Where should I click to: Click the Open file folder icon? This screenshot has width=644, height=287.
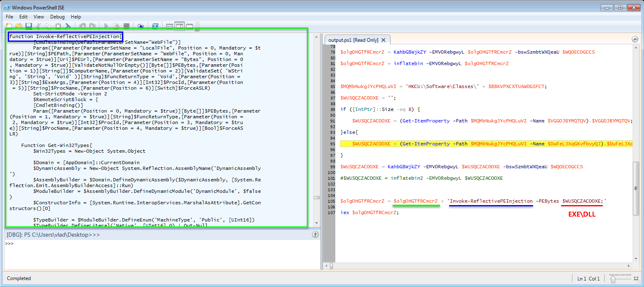tap(18, 26)
